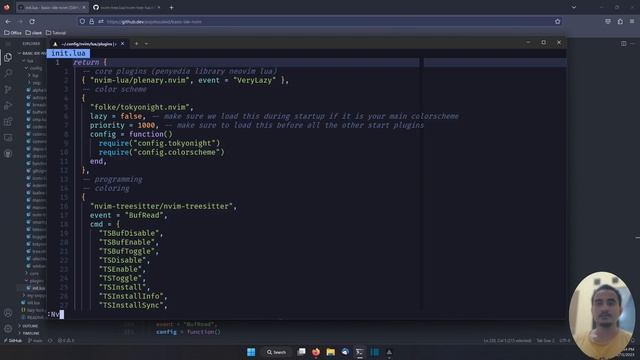Show site security lock info
Image resolution: width=640 pixels, height=360 pixels.
pos(91,21)
